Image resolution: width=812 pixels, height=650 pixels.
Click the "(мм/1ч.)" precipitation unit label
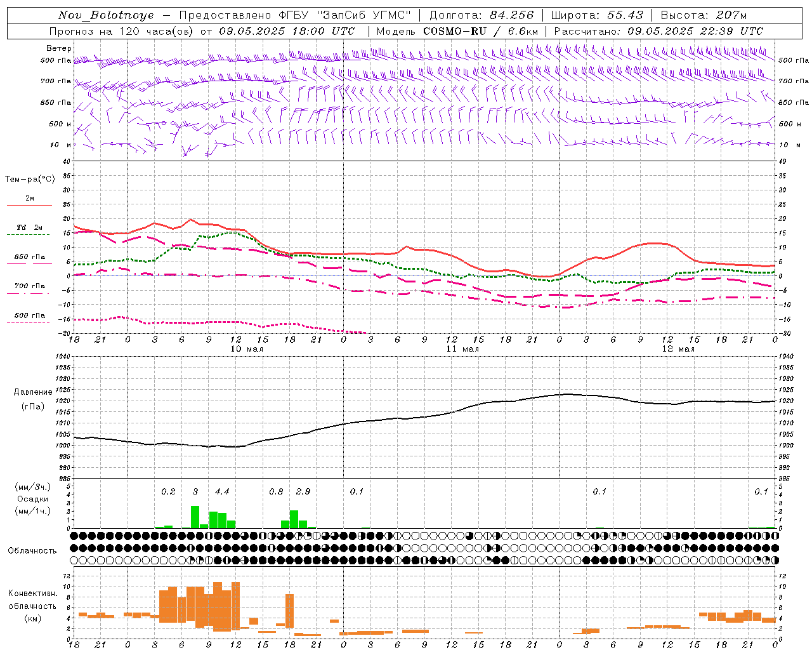pyautogui.click(x=33, y=511)
